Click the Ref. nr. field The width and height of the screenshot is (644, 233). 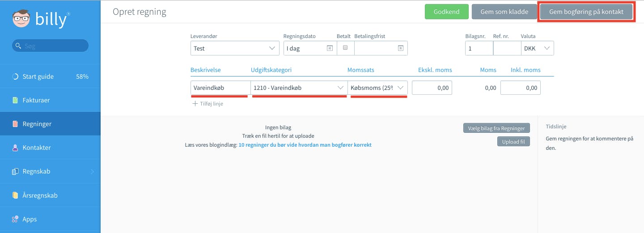tap(507, 48)
